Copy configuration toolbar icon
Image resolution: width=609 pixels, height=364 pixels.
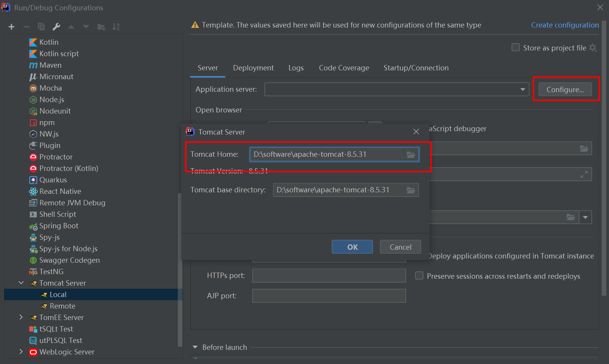click(x=41, y=27)
